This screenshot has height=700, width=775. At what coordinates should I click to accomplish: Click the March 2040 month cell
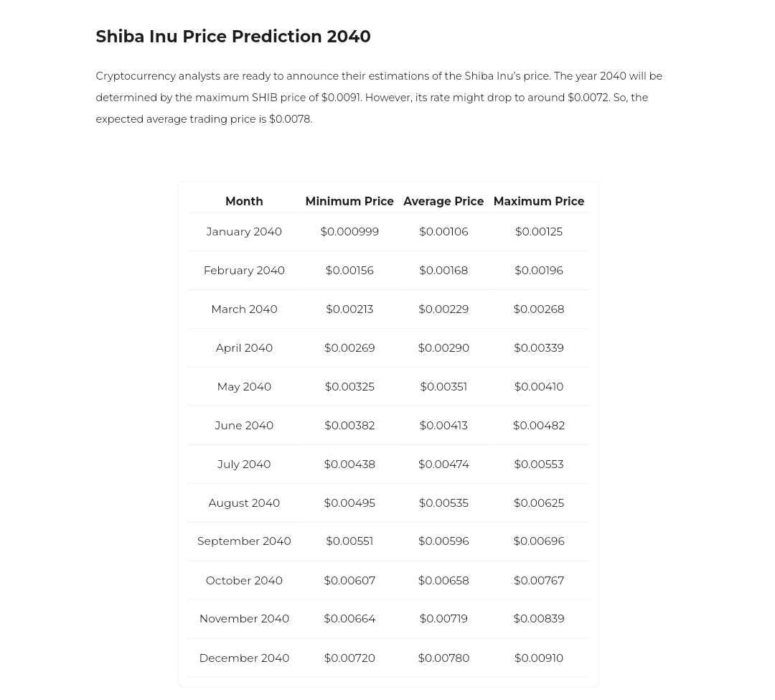point(244,309)
